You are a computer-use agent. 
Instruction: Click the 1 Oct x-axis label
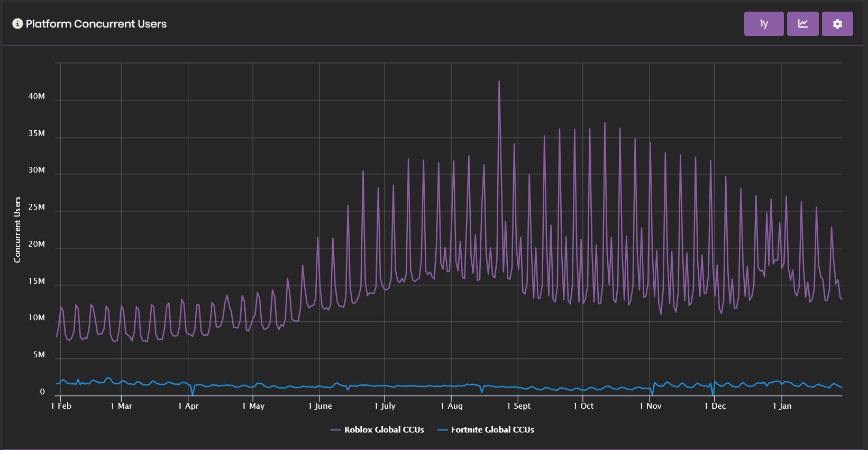pos(583,406)
